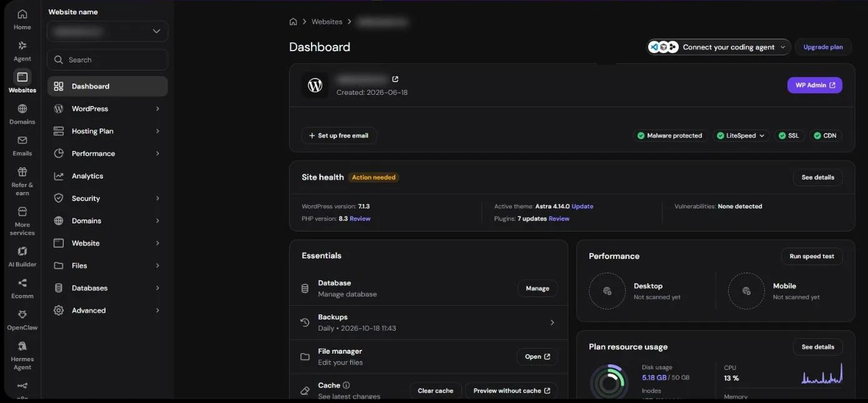Click the Cache info icon
868x403 pixels.
pyautogui.click(x=346, y=386)
